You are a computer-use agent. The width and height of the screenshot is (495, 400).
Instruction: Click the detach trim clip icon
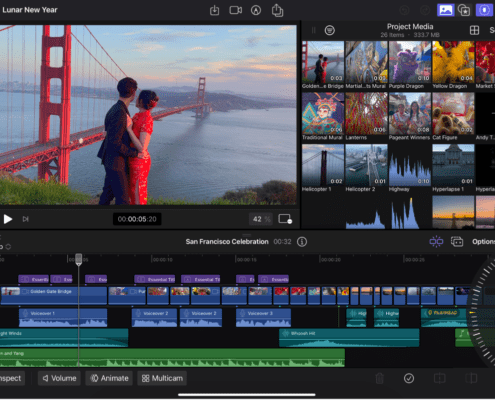[471, 378]
